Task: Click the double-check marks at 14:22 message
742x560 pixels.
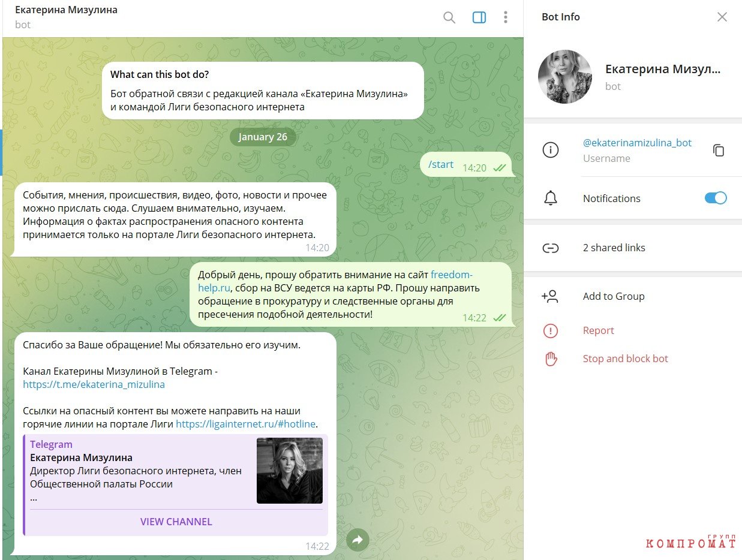Action: (499, 318)
